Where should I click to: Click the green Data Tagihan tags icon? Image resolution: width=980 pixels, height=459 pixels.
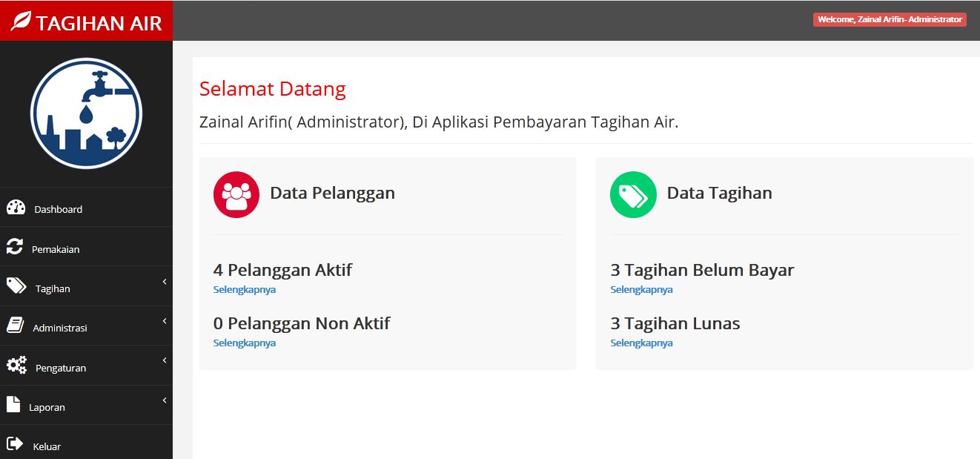click(x=633, y=194)
